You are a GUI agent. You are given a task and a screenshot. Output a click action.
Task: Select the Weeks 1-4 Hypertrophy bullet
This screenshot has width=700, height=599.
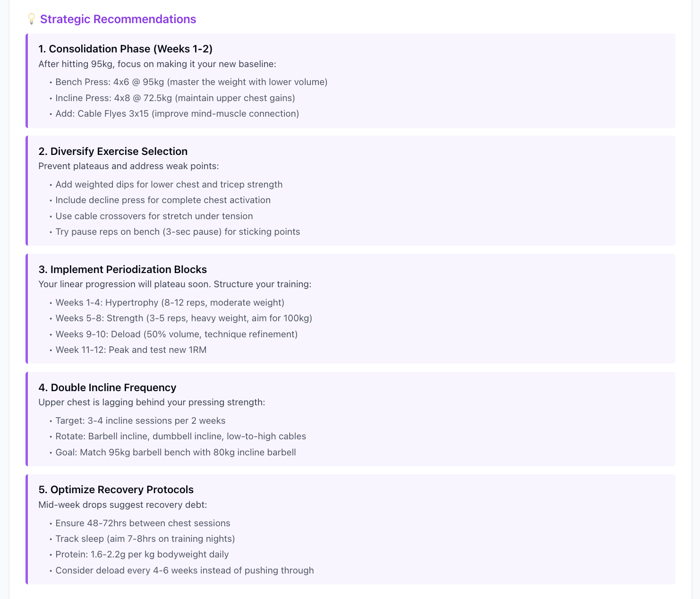tap(170, 302)
